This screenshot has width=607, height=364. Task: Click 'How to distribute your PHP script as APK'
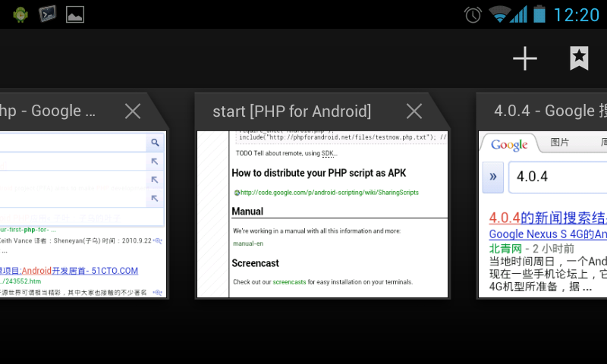click(319, 173)
